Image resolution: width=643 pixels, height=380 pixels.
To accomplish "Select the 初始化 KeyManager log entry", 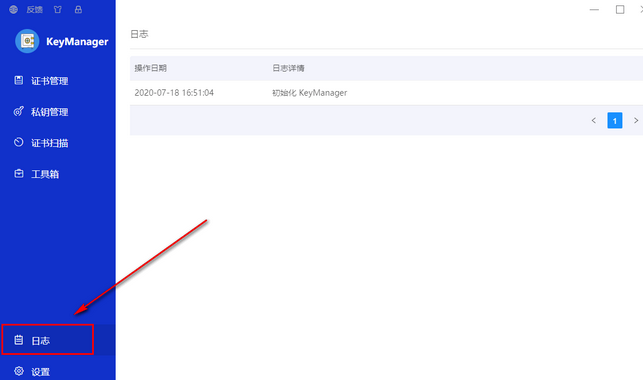I will coord(310,93).
